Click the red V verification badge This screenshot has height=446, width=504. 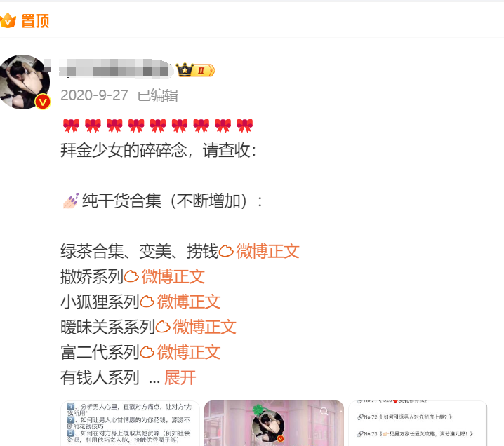[42, 102]
